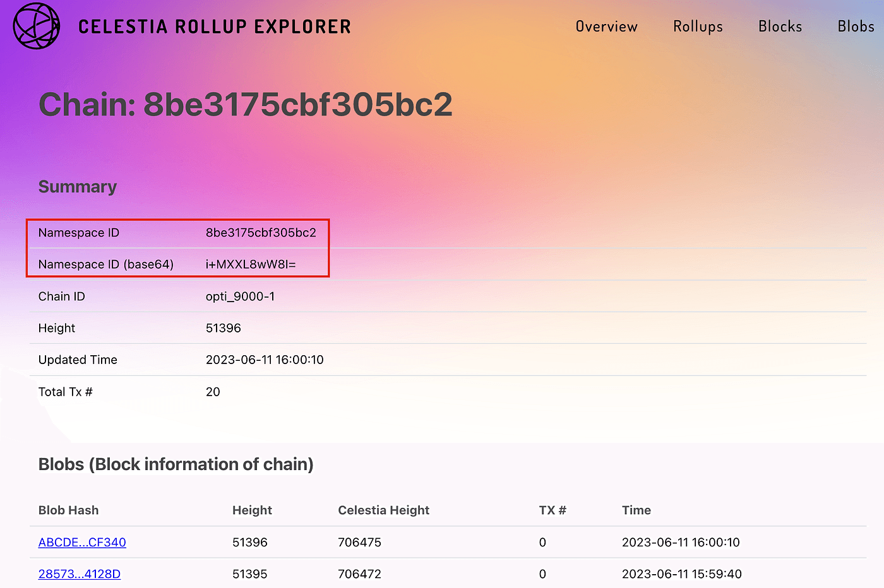Click the Height column header in Blobs table
Screen dimensions: 884x588
coord(252,510)
